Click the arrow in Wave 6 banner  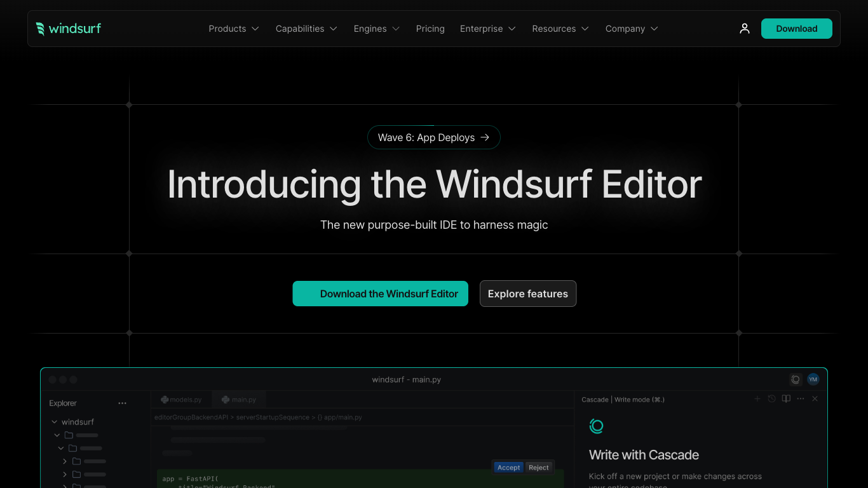point(485,137)
